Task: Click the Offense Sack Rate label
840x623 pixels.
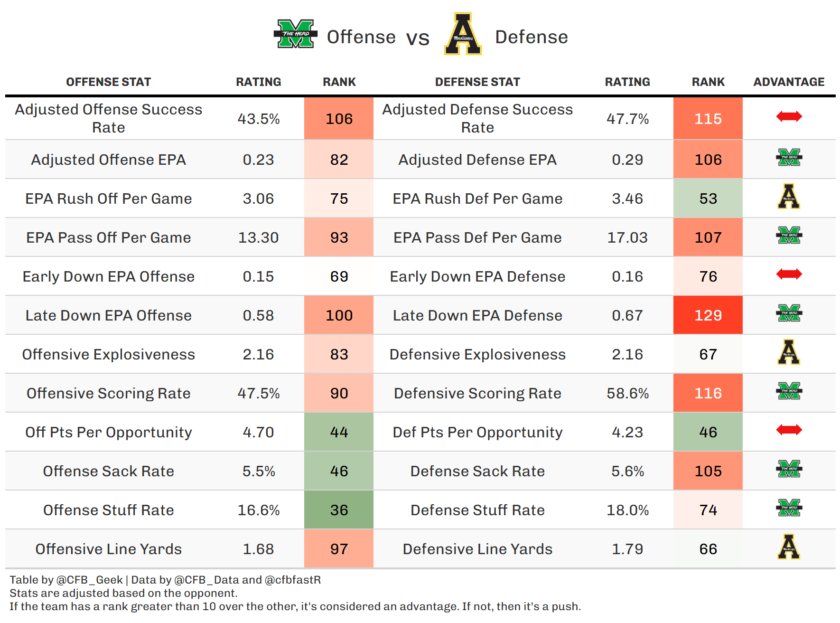Action: 108,471
